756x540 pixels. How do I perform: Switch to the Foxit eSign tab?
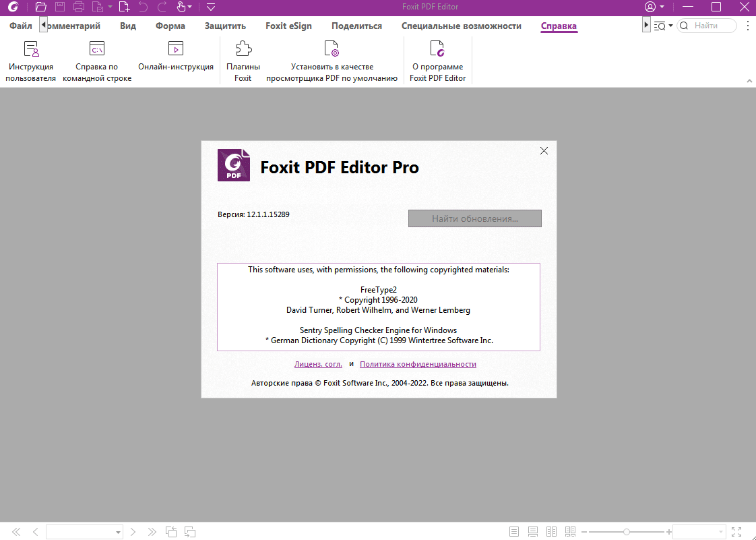pyautogui.click(x=289, y=26)
